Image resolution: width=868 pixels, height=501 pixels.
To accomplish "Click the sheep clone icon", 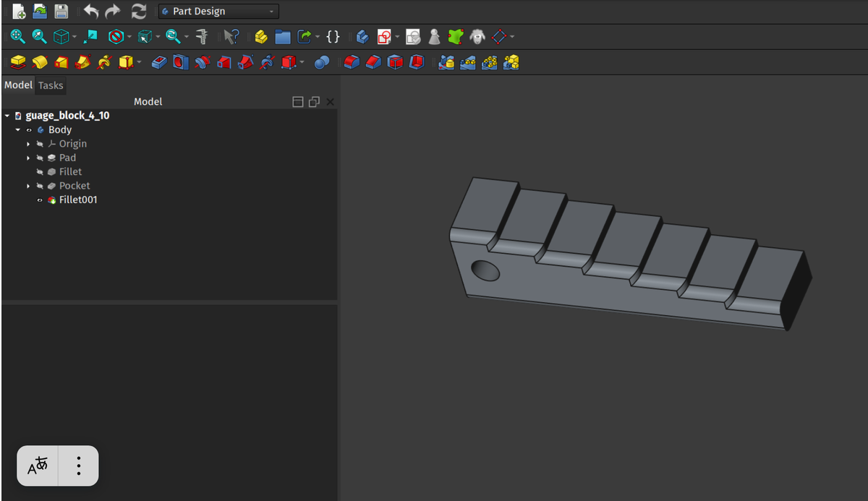I will point(477,36).
